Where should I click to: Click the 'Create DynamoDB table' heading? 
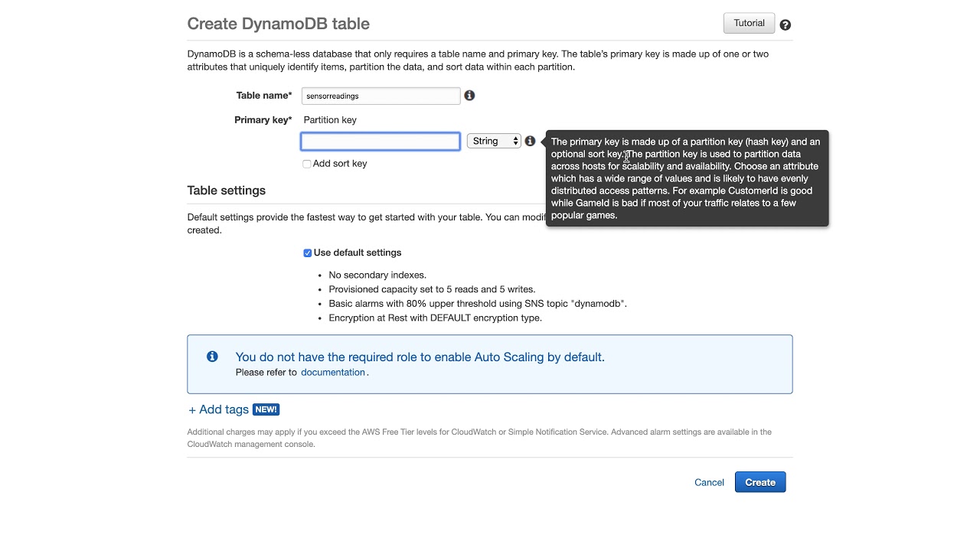pos(279,24)
